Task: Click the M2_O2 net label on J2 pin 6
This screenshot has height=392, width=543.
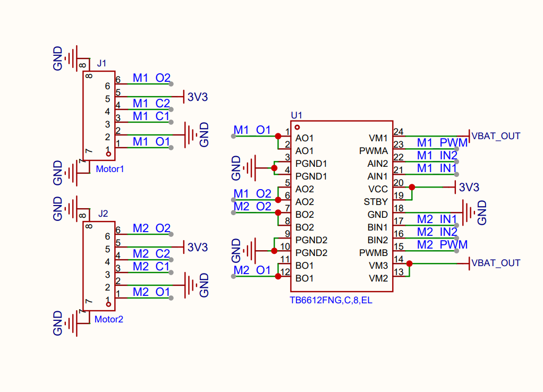Action: click(x=151, y=228)
